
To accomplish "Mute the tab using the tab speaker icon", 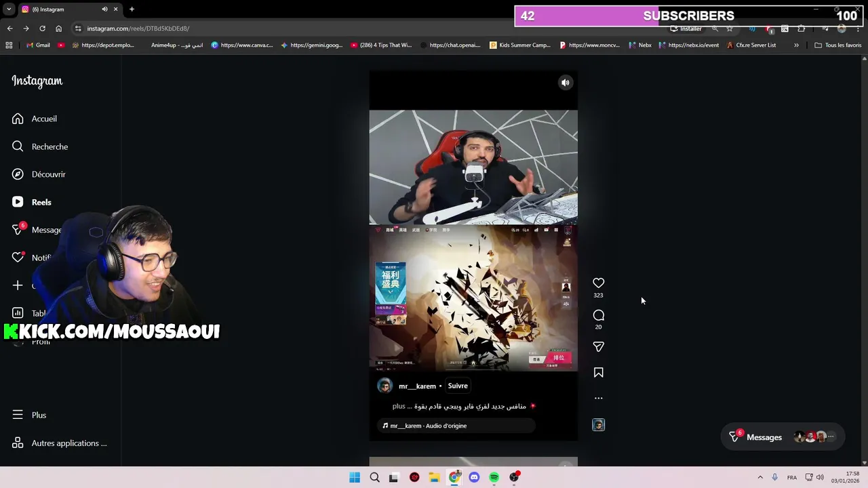I will tap(104, 9).
